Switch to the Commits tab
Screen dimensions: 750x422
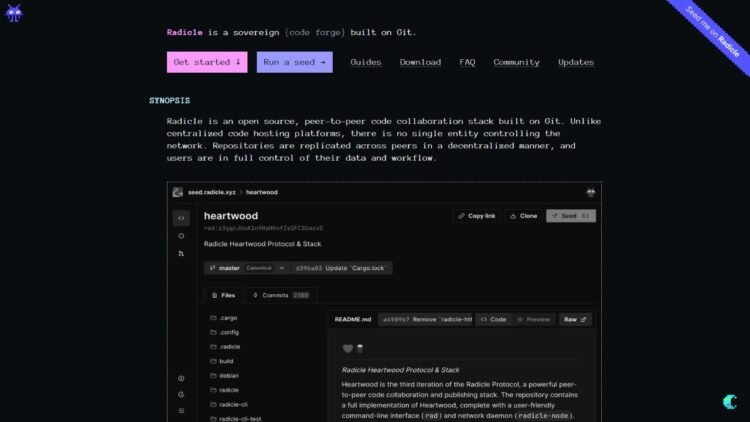[281, 296]
